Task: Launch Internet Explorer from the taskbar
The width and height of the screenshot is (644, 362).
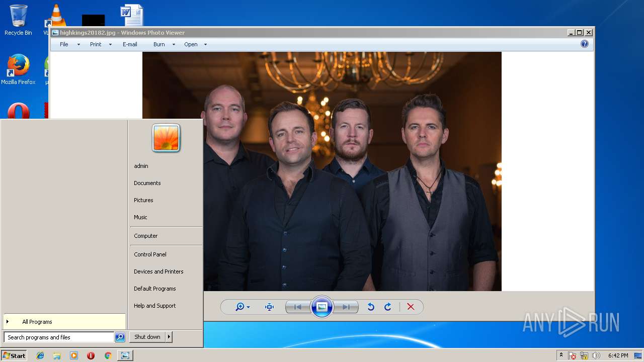Action: (40, 355)
